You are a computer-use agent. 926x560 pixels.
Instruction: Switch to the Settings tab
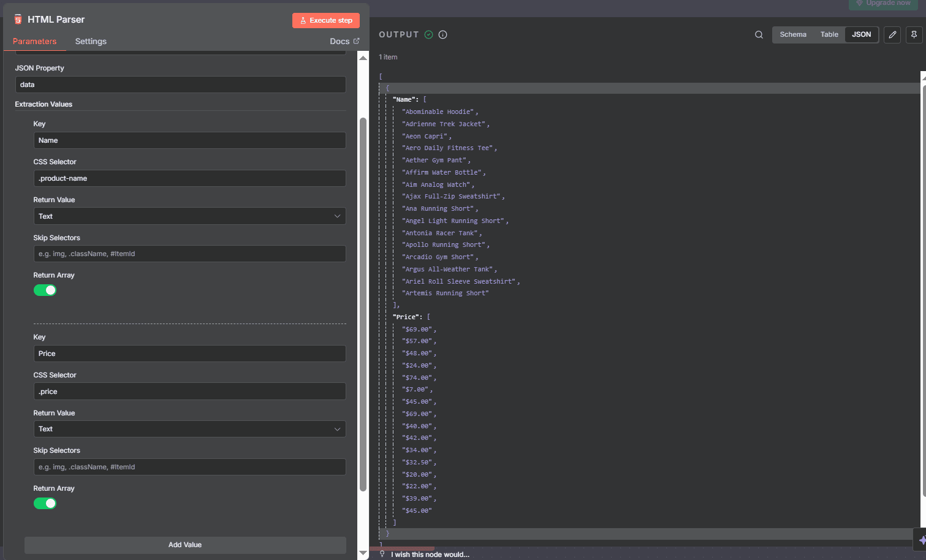(91, 41)
